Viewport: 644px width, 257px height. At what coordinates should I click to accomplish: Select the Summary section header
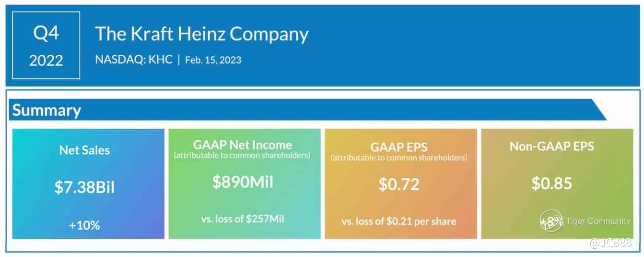click(x=47, y=110)
